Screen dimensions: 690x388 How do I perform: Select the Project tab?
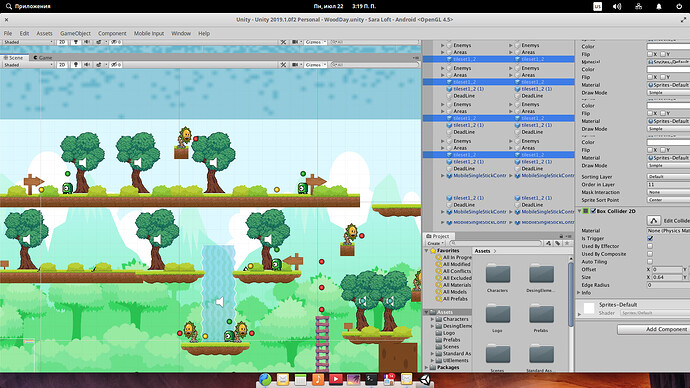click(x=438, y=236)
